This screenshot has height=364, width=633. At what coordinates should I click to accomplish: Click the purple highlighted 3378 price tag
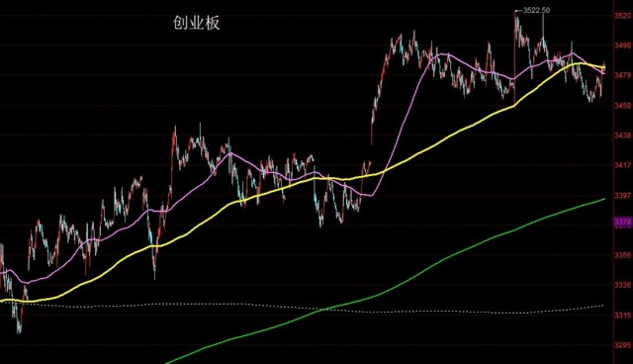tap(622, 222)
